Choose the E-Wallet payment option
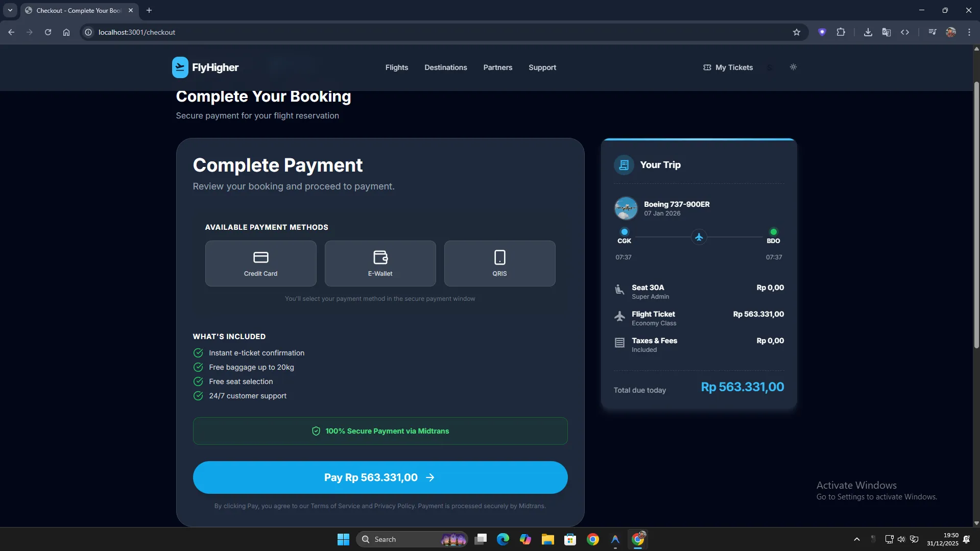 coord(380,263)
